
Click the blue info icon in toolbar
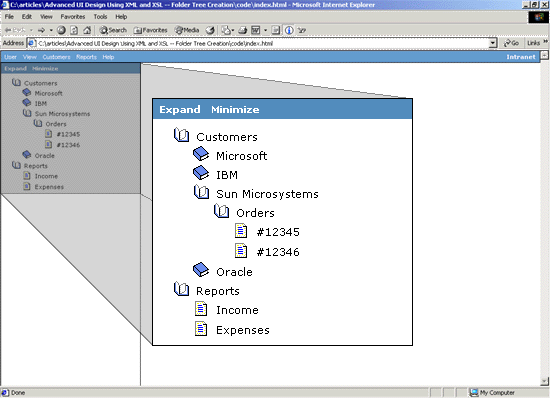coord(289,31)
